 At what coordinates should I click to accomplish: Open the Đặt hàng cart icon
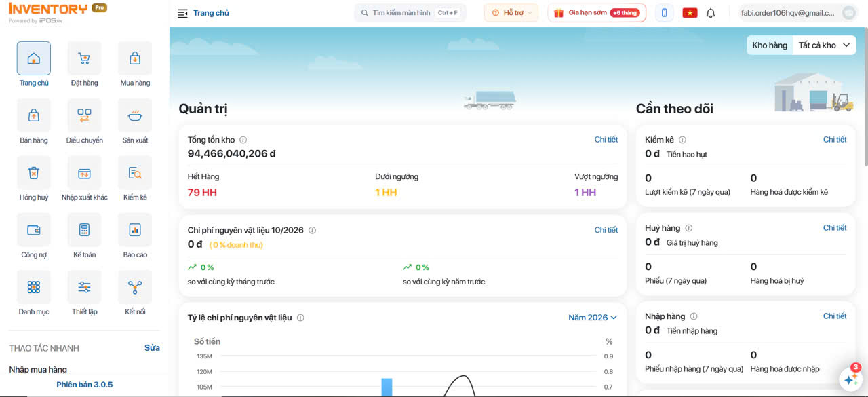coord(84,58)
